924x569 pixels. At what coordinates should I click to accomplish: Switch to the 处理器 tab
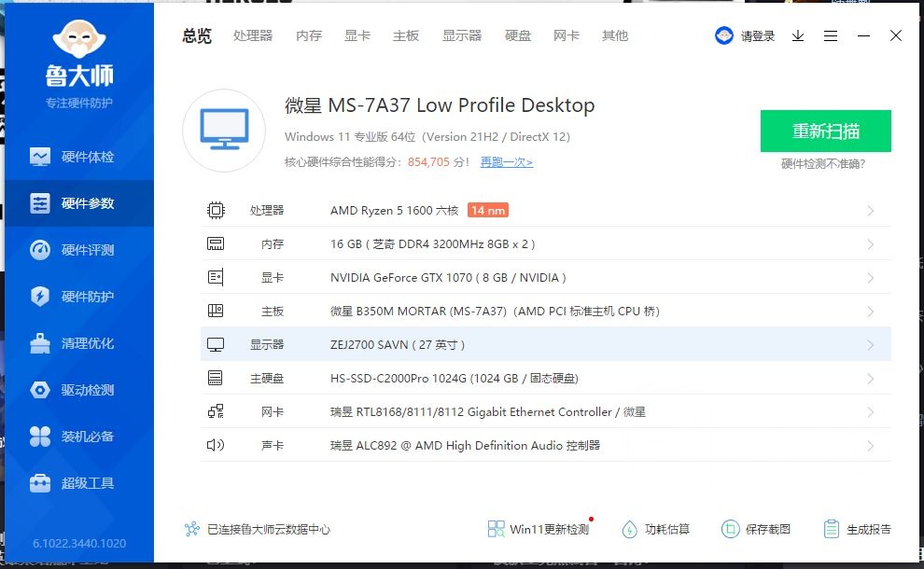252,35
